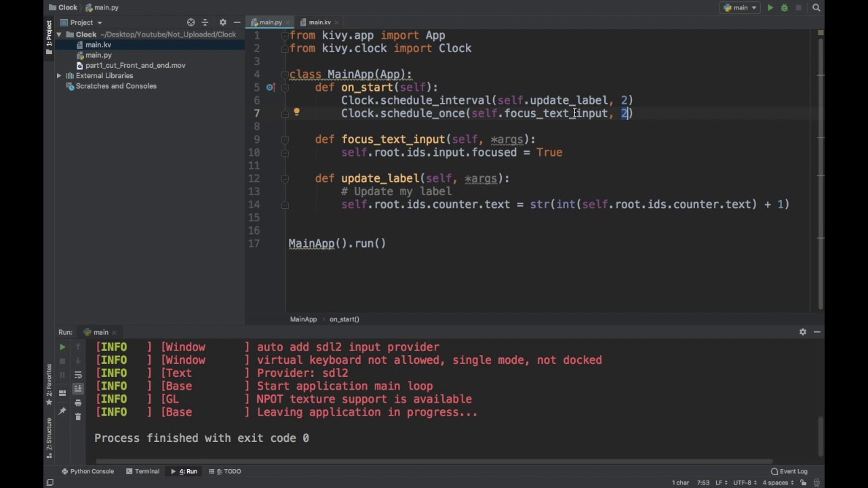Click the Run panel stop icon

[x=62, y=361]
